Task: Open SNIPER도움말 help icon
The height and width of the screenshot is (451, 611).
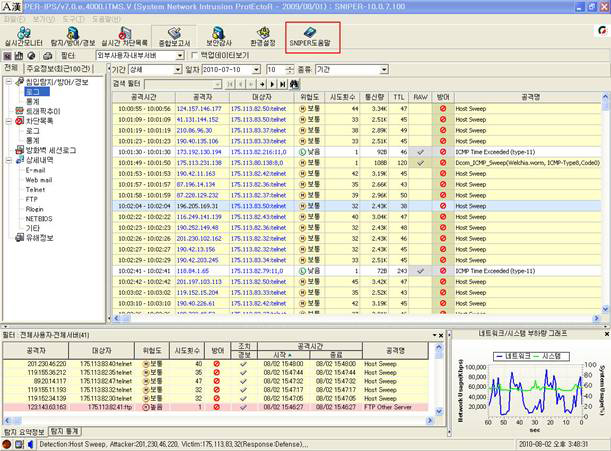Action: tap(312, 38)
